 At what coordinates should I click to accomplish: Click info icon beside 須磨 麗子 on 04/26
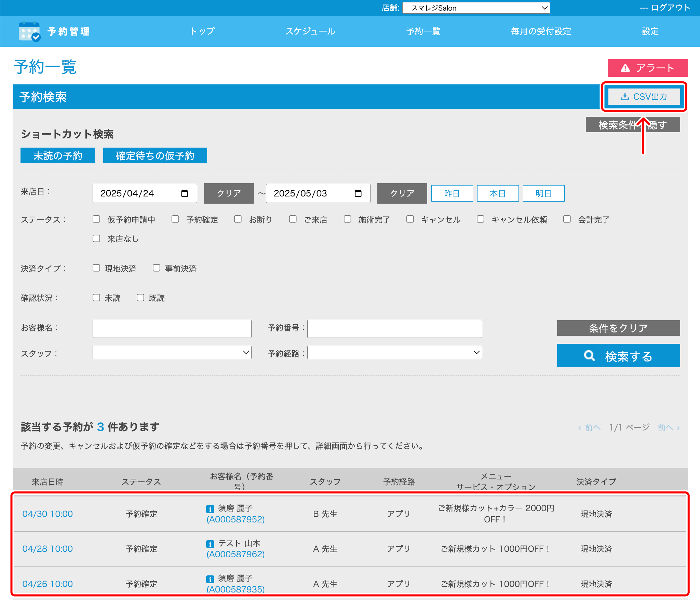(210, 579)
